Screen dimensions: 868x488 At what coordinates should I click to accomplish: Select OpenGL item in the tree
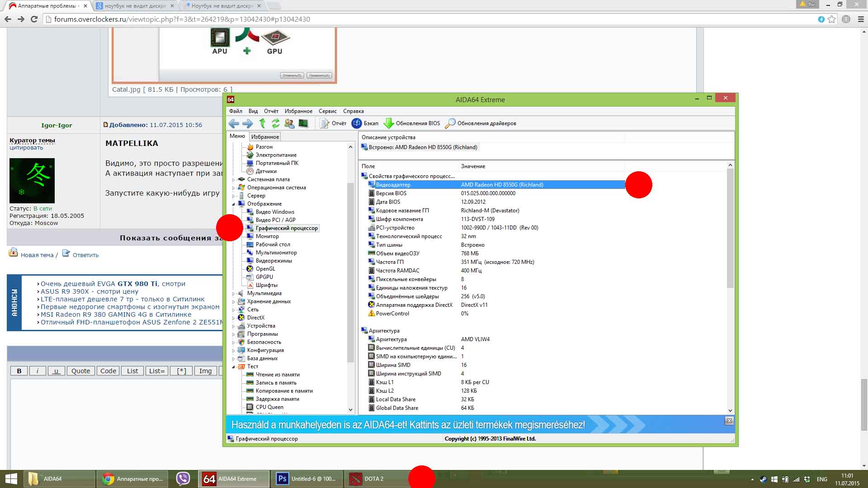click(x=265, y=269)
